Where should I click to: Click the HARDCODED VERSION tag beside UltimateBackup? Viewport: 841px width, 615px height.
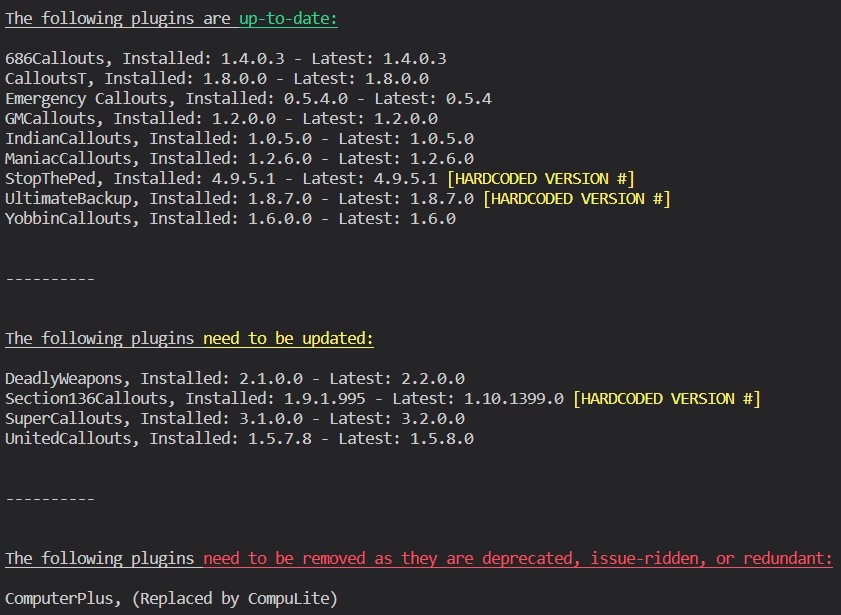click(576, 199)
